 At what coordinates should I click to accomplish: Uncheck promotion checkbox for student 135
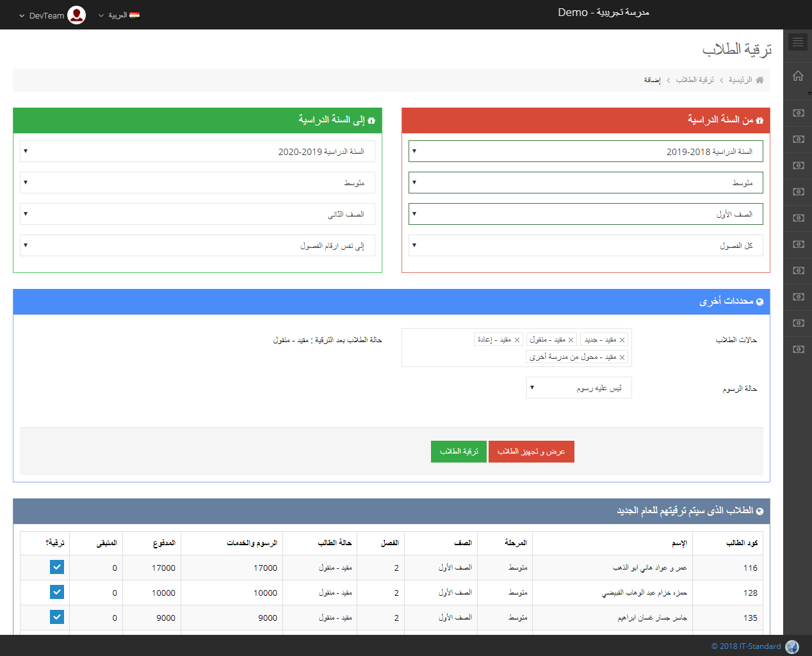(57, 617)
